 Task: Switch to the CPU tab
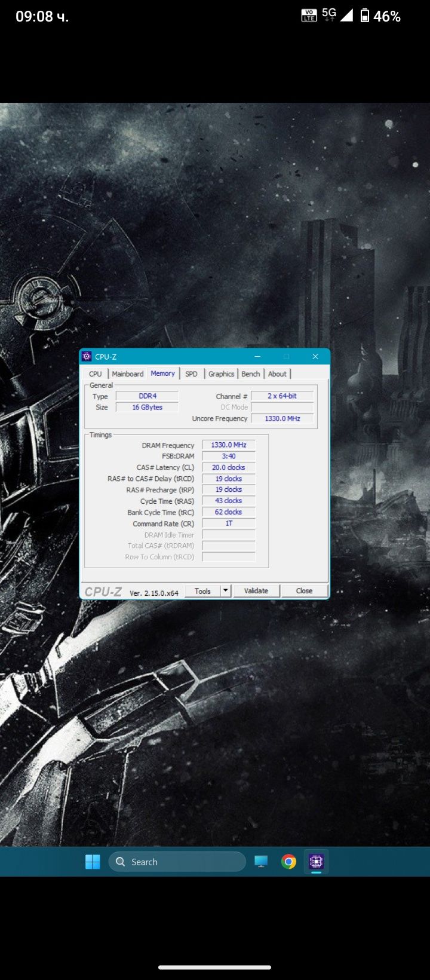[x=96, y=374]
